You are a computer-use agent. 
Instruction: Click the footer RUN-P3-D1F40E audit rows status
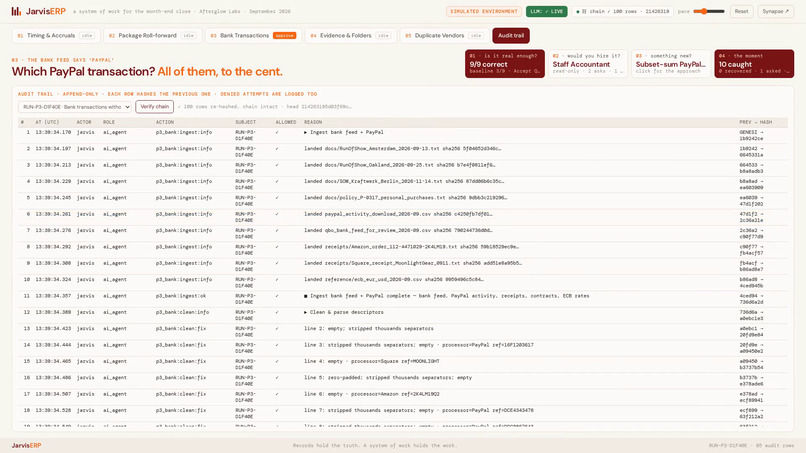(751, 445)
